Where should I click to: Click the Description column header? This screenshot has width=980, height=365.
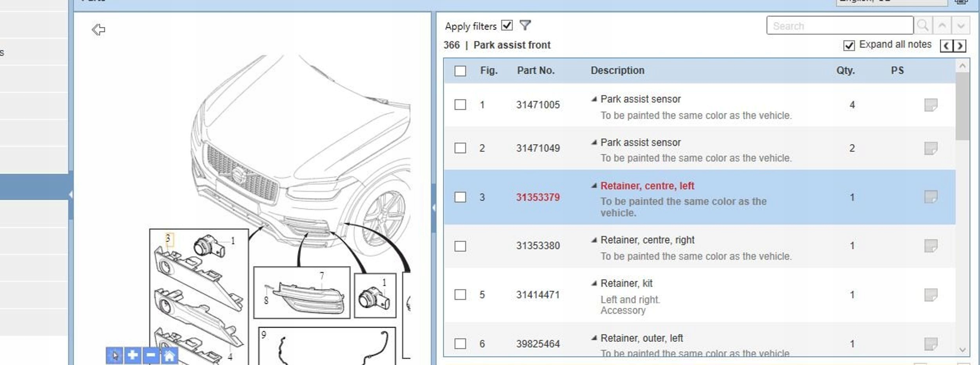click(x=617, y=71)
